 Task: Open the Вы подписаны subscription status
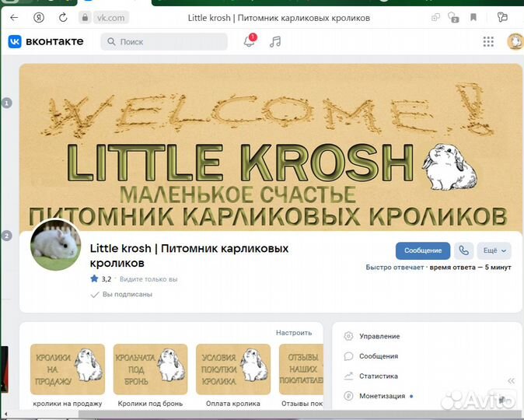tap(121, 294)
